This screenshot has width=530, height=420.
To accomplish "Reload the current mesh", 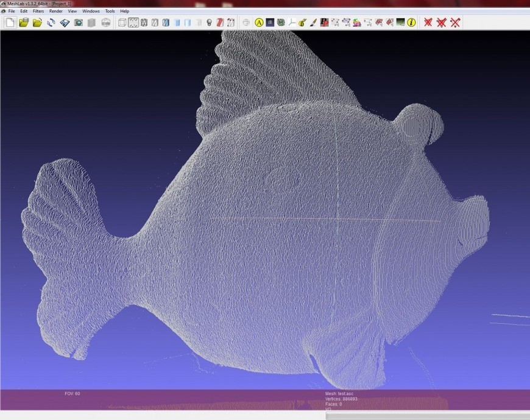I will click(x=51, y=23).
